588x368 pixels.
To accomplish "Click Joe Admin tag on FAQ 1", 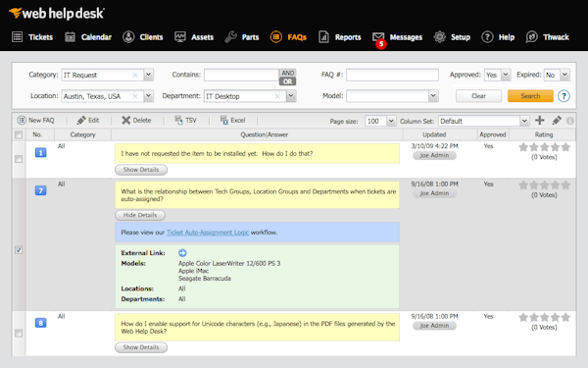I will point(434,155).
